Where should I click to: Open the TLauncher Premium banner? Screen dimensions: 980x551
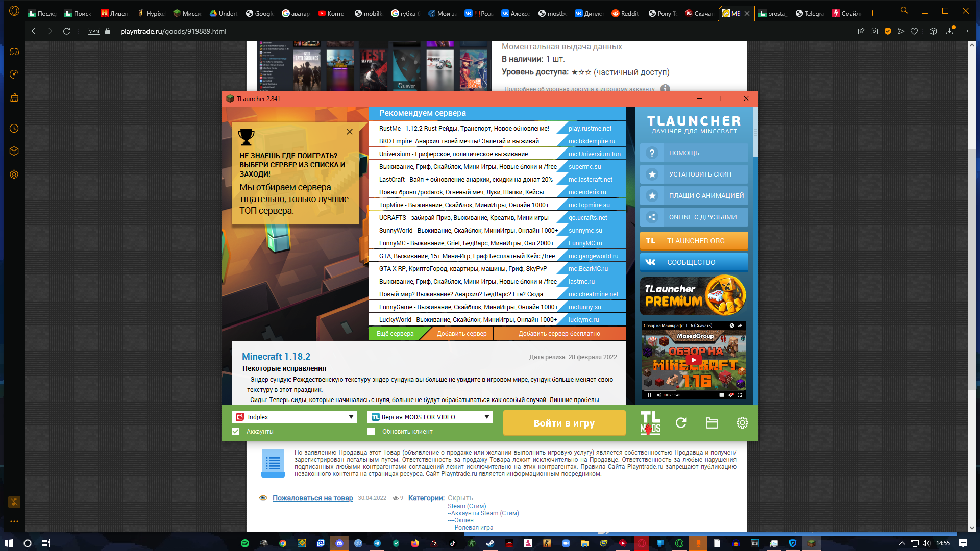[694, 295]
